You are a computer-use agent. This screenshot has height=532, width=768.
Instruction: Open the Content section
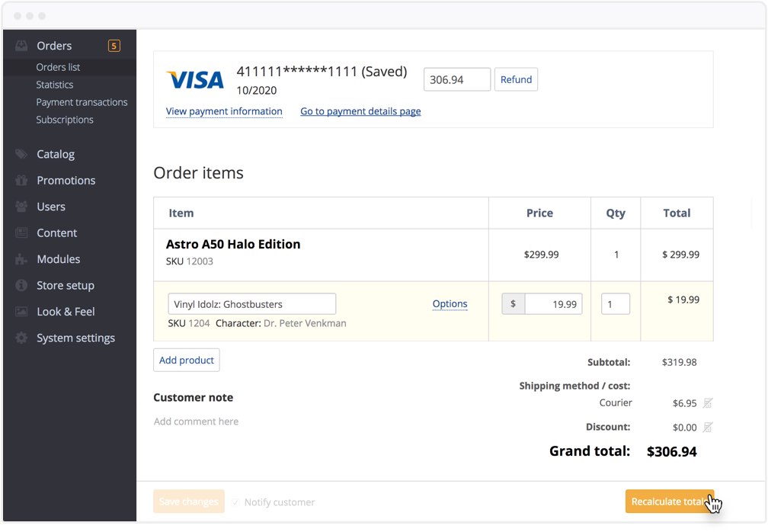56,232
